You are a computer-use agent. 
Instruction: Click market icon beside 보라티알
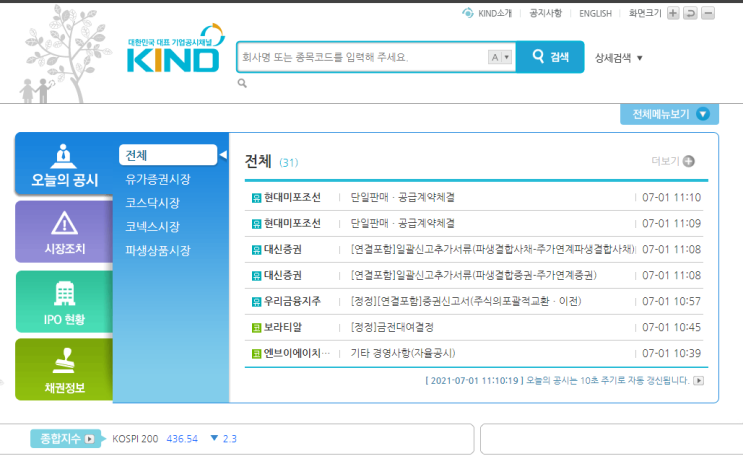click(x=256, y=328)
